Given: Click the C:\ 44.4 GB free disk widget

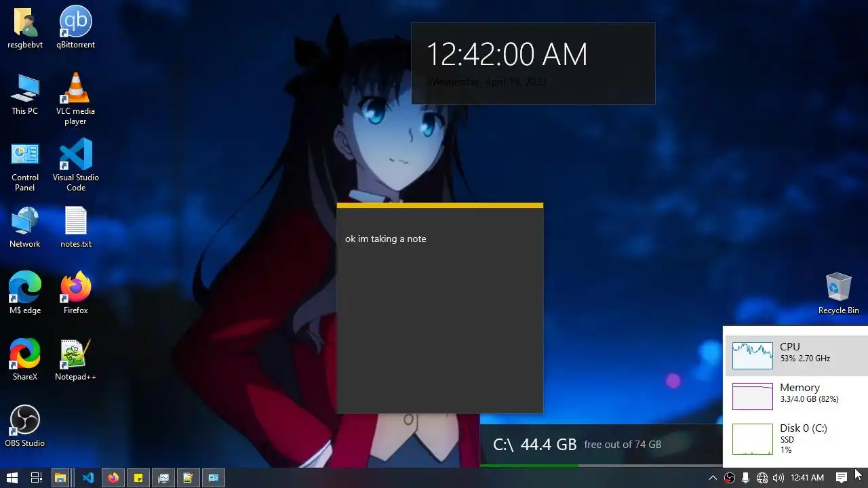Looking at the screenshot, I should pos(601,445).
